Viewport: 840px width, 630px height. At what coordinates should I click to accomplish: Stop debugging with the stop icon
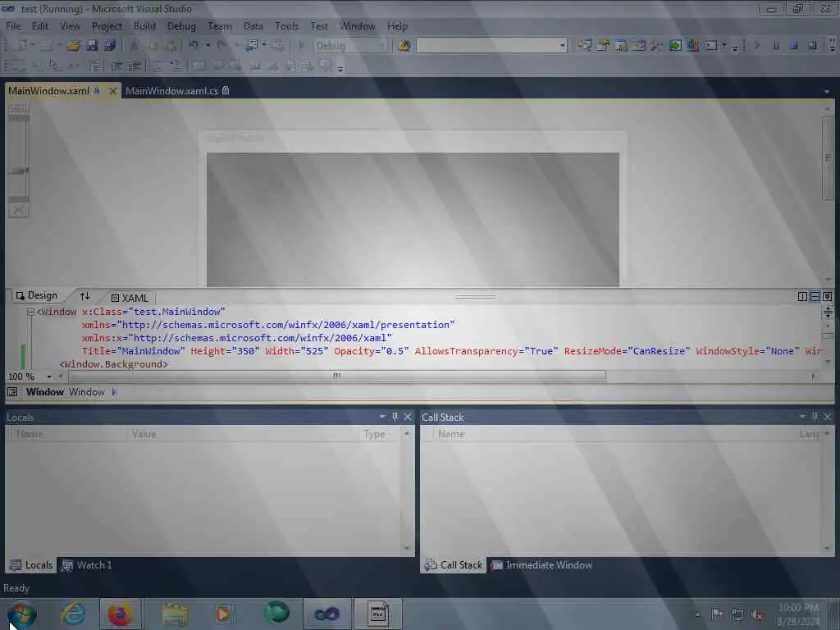tap(794, 46)
